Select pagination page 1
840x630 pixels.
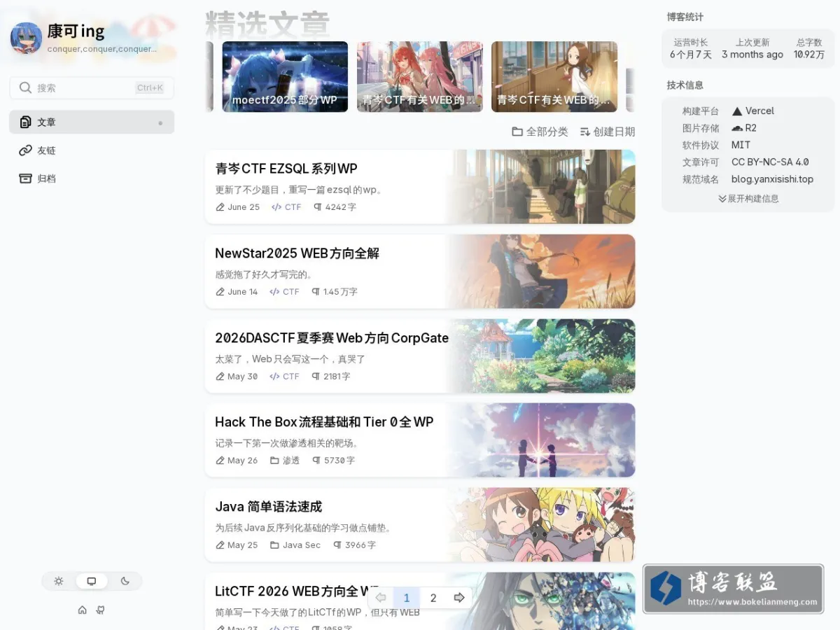(x=407, y=598)
